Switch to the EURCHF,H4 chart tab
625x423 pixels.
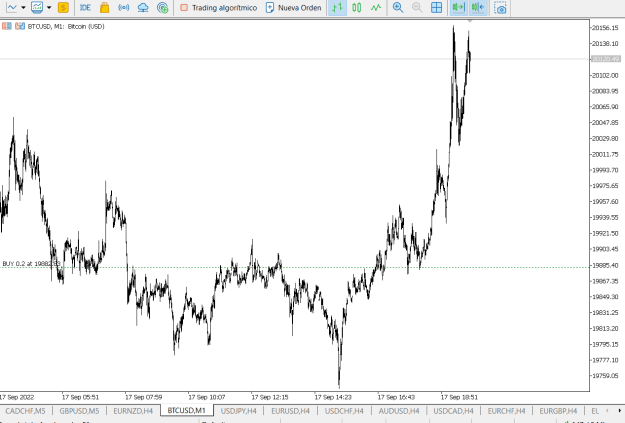(507, 411)
